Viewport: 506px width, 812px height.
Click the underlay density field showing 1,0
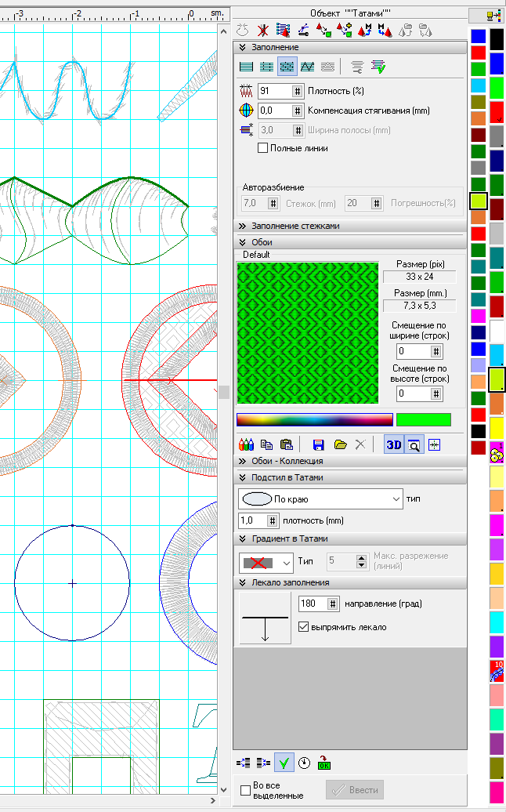[252, 520]
